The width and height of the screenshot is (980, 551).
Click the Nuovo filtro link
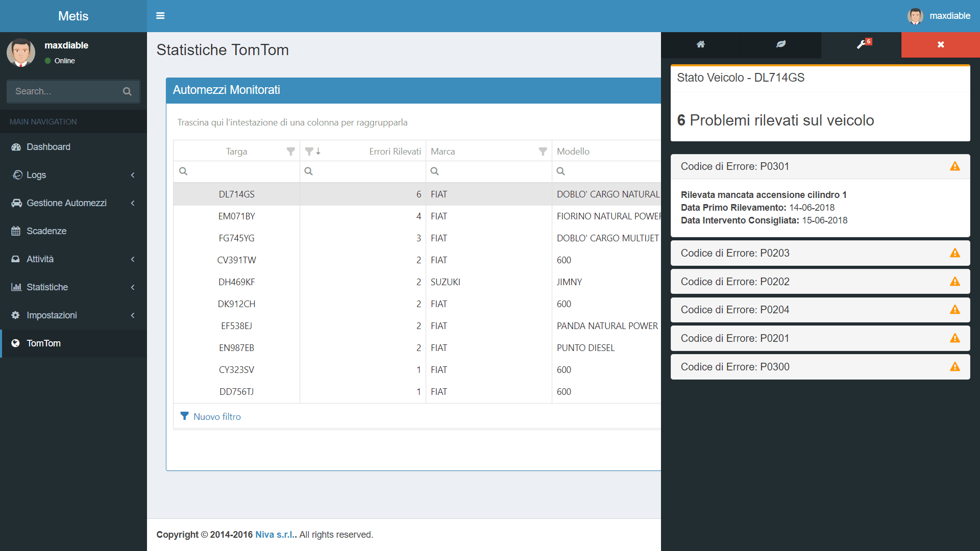[x=216, y=417]
